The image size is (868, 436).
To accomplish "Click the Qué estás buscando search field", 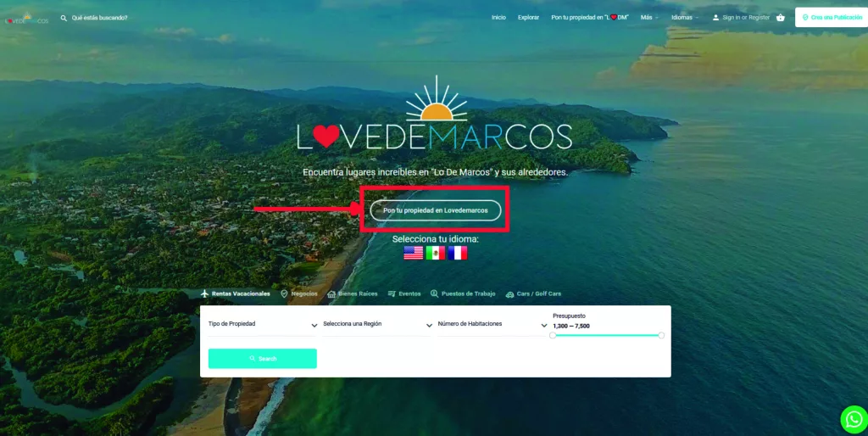I will click(x=100, y=18).
